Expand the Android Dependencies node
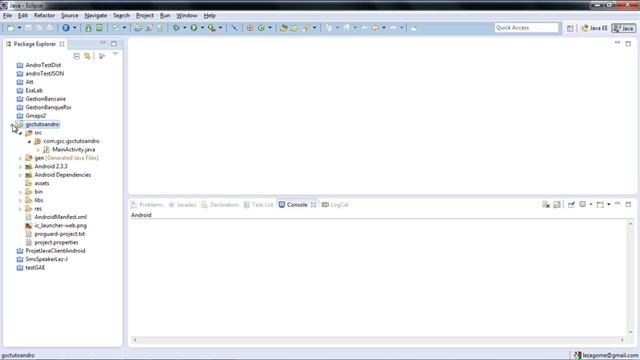Screen dimensions: 640x360 [x=20, y=175]
